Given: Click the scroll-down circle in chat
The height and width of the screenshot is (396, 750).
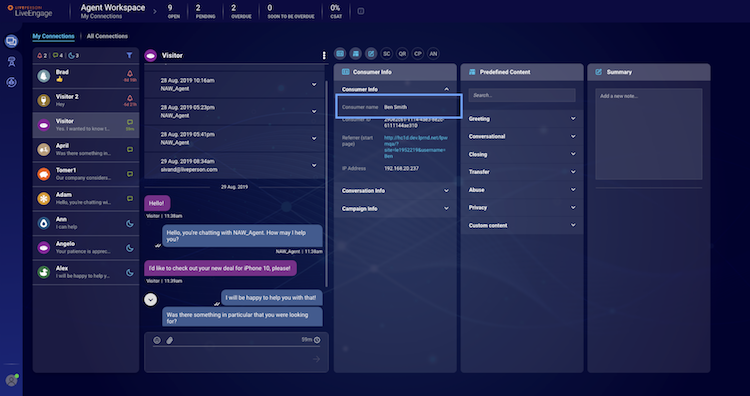Looking at the screenshot, I should pyautogui.click(x=151, y=299).
